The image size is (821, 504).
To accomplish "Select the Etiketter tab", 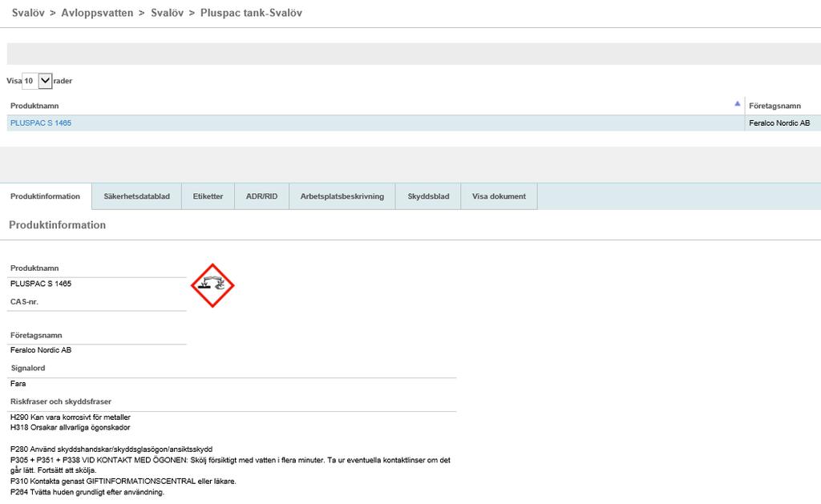I will pyautogui.click(x=208, y=196).
